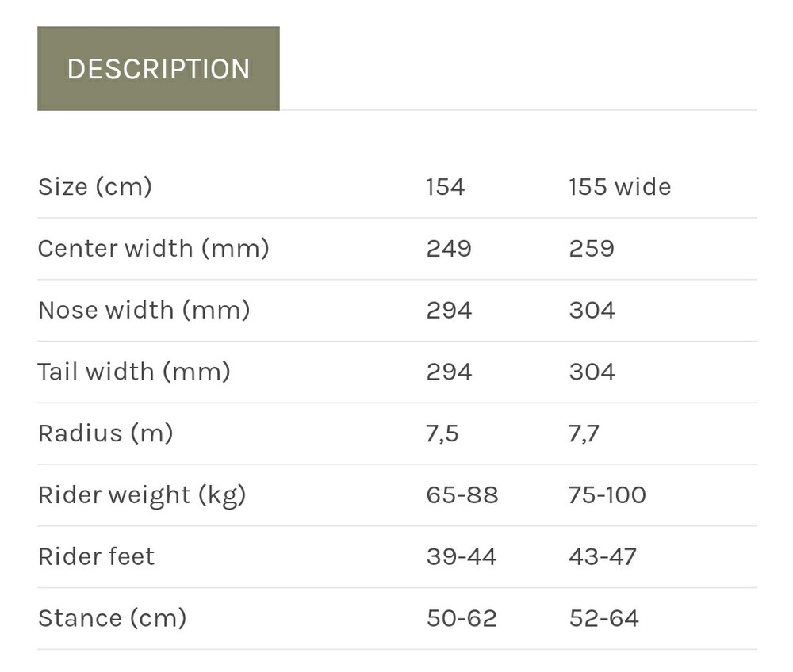Select the 52-64 stance value
Viewport: 793px width, 672px height.
click(x=603, y=618)
